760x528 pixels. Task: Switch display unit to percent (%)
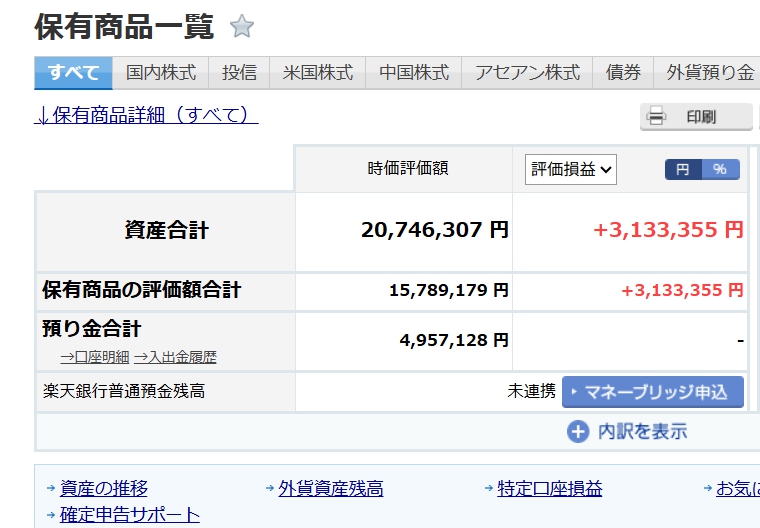pyautogui.click(x=720, y=169)
